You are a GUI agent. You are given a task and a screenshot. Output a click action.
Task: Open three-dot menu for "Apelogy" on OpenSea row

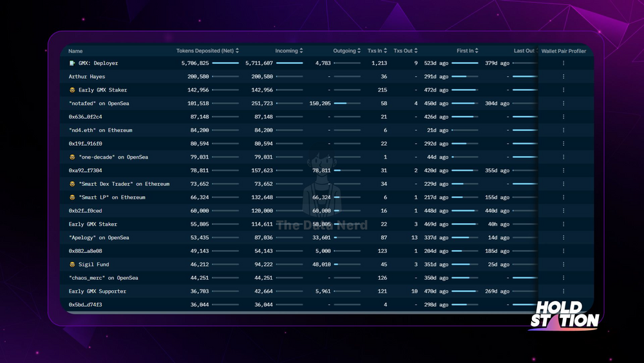pyautogui.click(x=563, y=238)
